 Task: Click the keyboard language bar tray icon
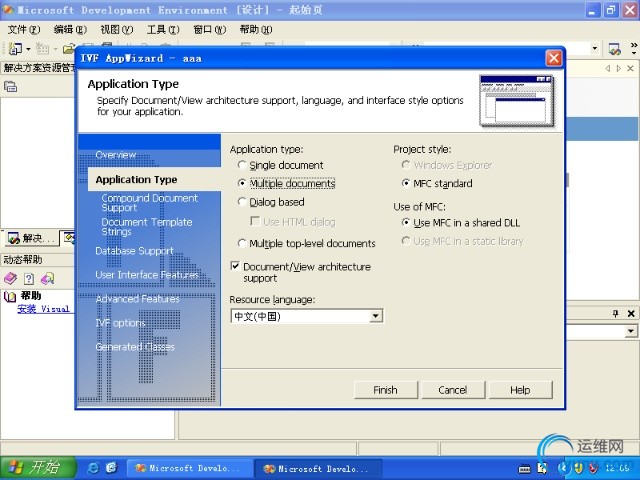[524, 469]
